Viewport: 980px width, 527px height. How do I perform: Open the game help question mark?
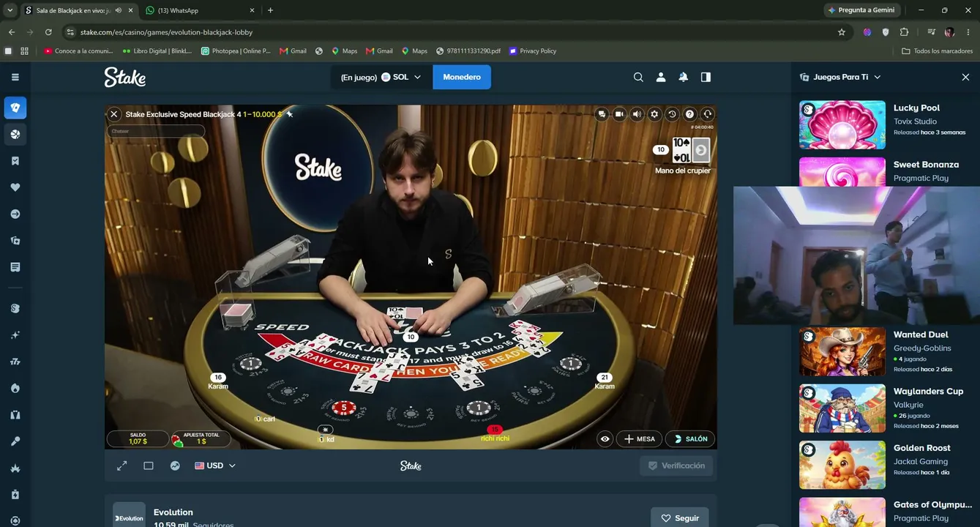coord(689,114)
